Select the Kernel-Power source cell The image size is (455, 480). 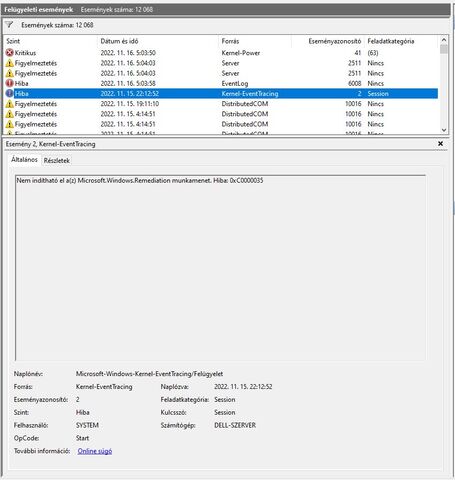point(241,53)
